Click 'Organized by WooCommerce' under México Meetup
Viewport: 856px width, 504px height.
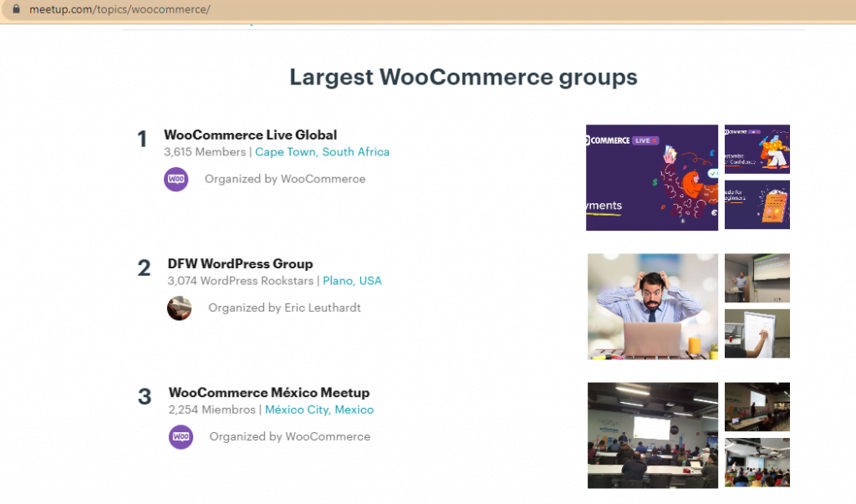[290, 437]
